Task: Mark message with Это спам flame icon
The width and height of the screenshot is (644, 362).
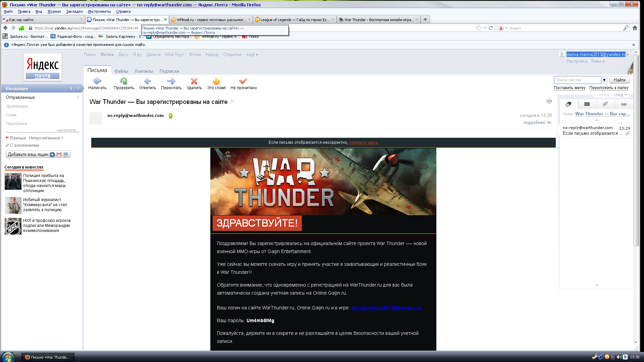Action: (216, 81)
